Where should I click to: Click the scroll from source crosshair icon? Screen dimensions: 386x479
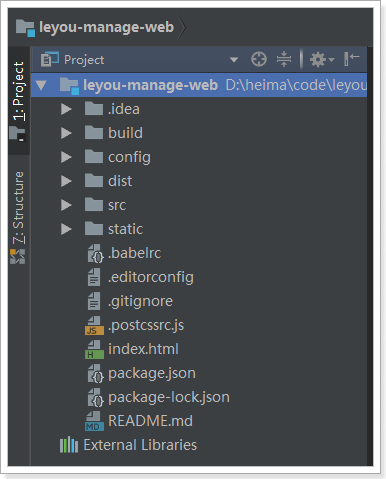coord(259,60)
